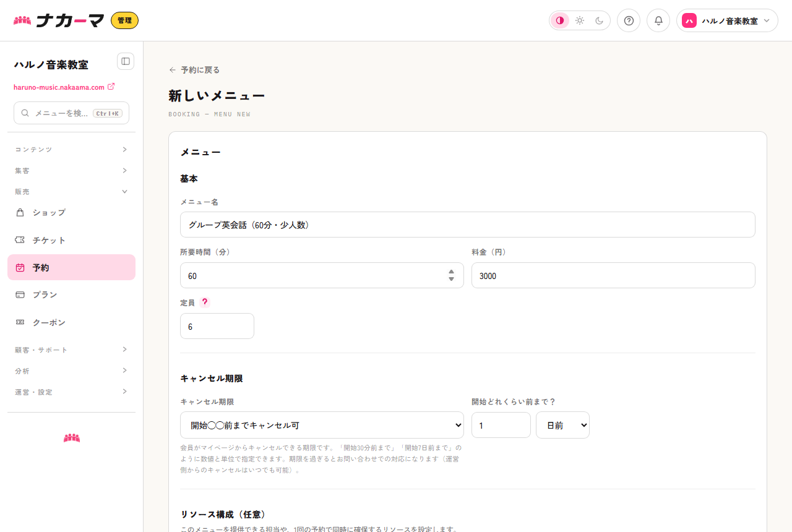Open the ハルノ音楽教室 account dropdown

click(x=727, y=20)
